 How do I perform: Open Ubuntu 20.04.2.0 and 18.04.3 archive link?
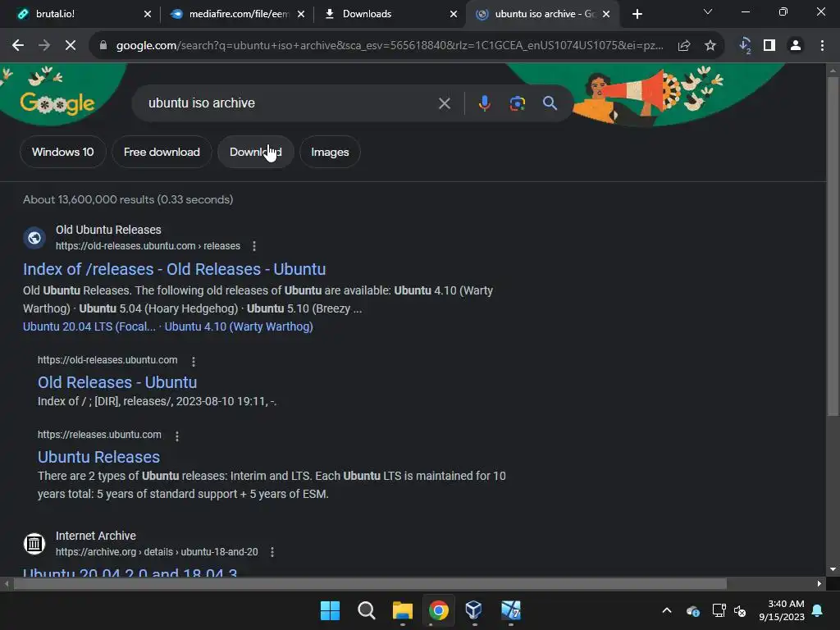[x=130, y=573]
